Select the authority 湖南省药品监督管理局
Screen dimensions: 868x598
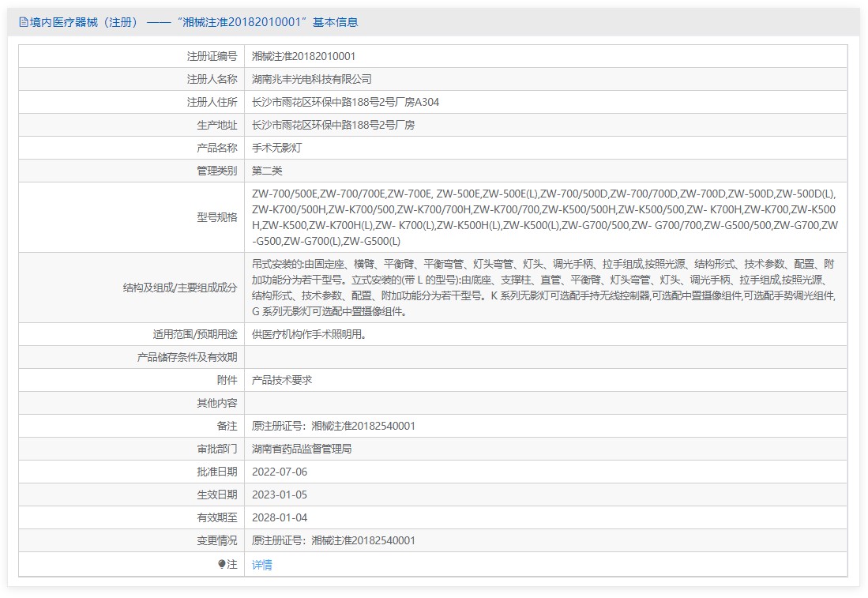[x=302, y=449]
